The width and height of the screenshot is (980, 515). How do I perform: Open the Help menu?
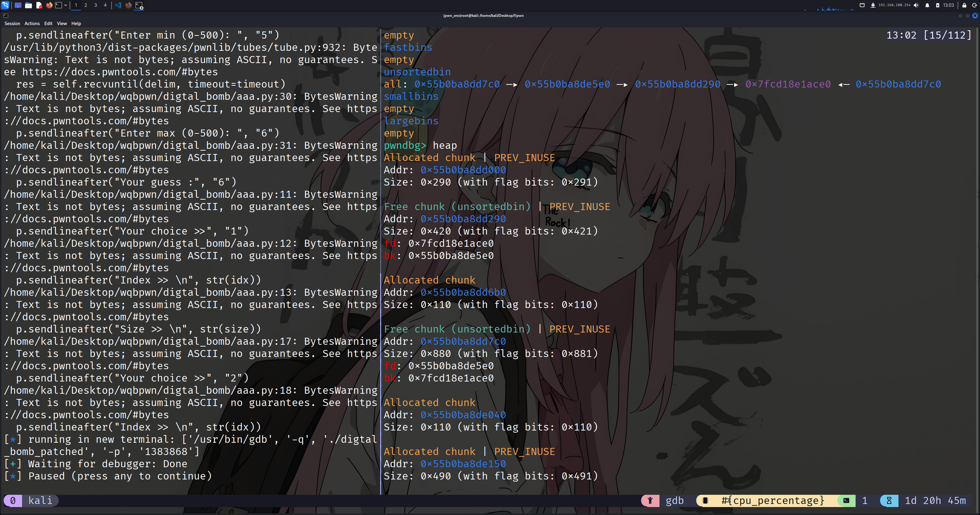pos(76,24)
